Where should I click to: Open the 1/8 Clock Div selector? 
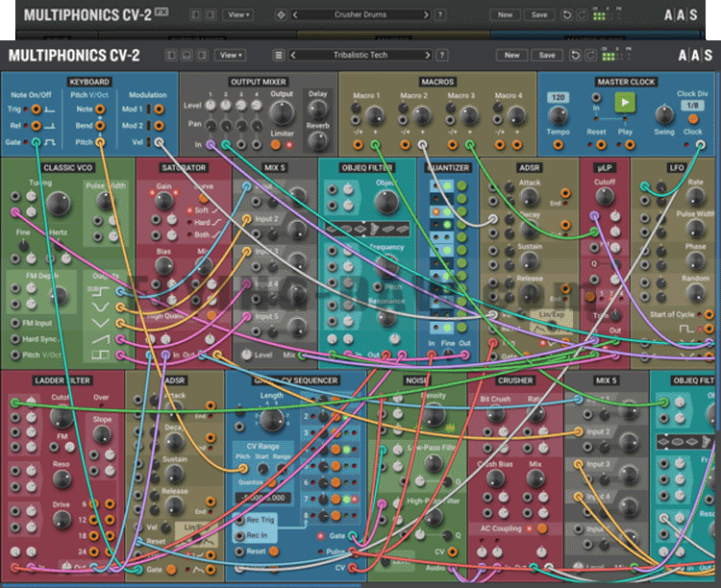692,106
